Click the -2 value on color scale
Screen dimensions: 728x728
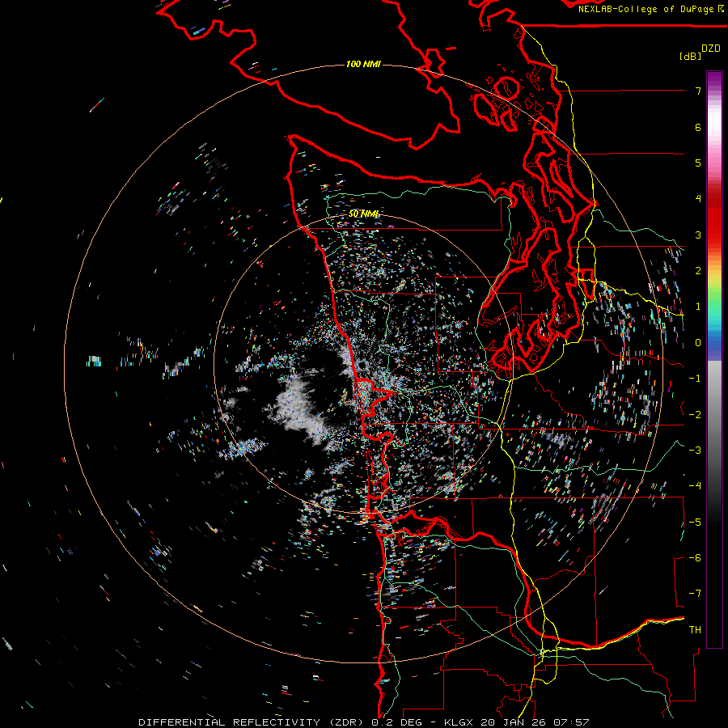pyautogui.click(x=695, y=415)
